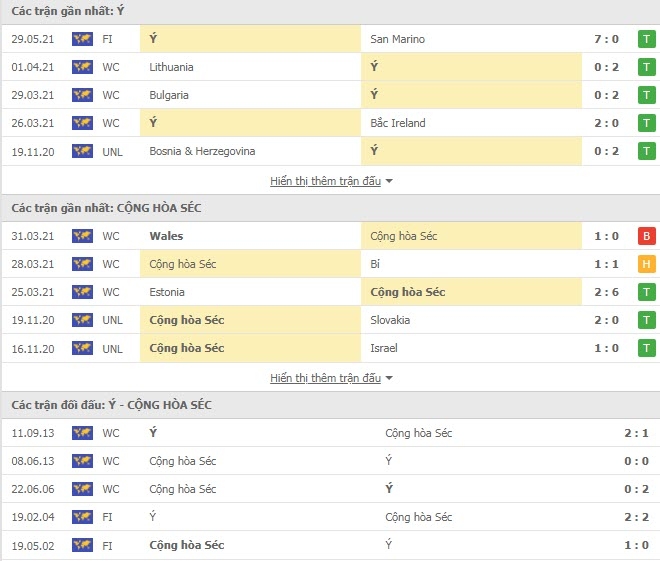The width and height of the screenshot is (660, 561).
Task: Click dropdown arrow beside second 'Hiển thị thêm trận đấu'
Action: tap(389, 378)
